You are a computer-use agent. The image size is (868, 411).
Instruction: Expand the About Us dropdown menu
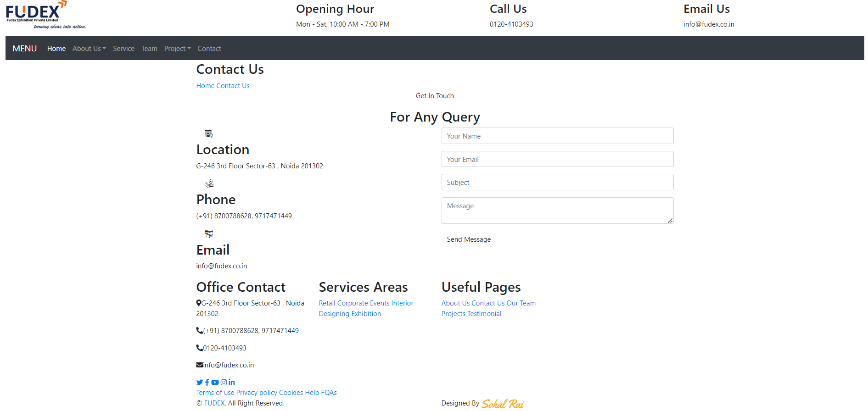[89, 49]
